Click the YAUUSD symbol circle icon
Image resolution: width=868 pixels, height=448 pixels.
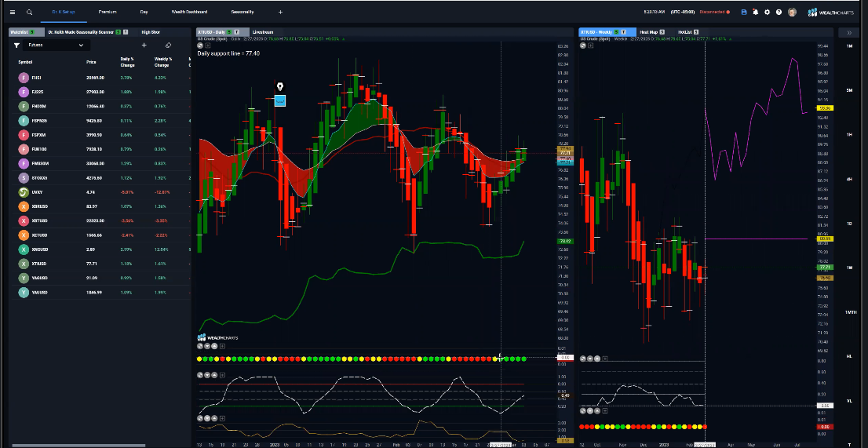tap(24, 293)
